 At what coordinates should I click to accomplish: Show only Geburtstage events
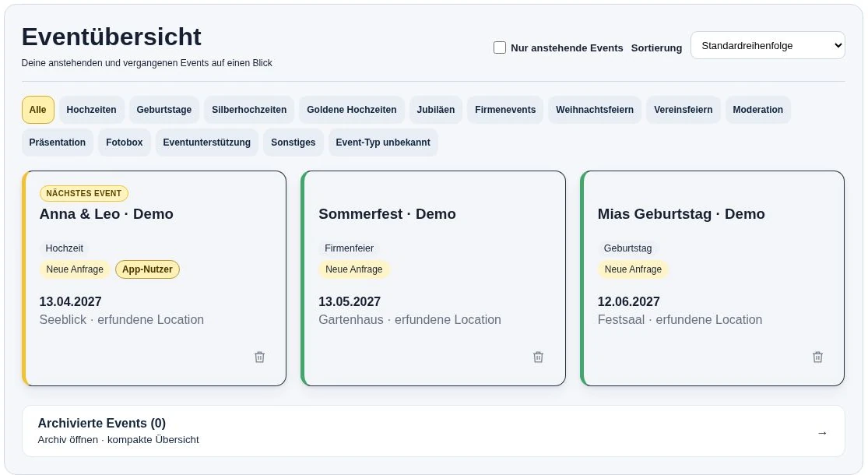coord(163,110)
